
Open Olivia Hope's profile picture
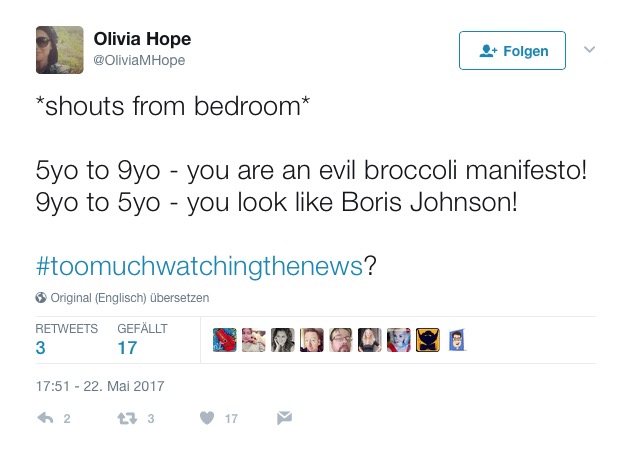(60, 50)
